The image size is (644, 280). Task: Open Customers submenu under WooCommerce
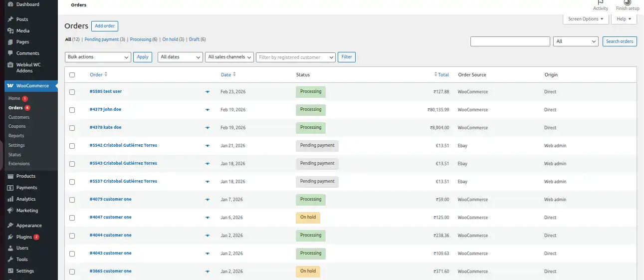coord(19,117)
